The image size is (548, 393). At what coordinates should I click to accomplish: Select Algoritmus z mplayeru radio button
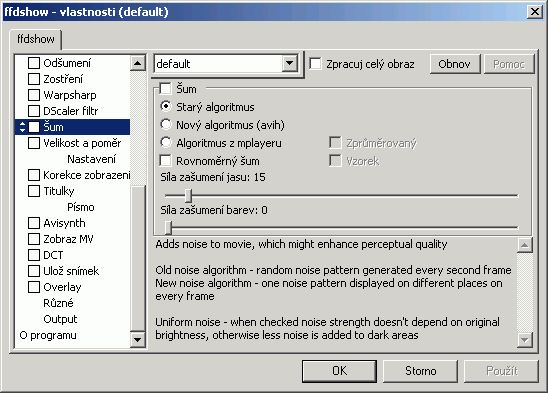click(166, 142)
